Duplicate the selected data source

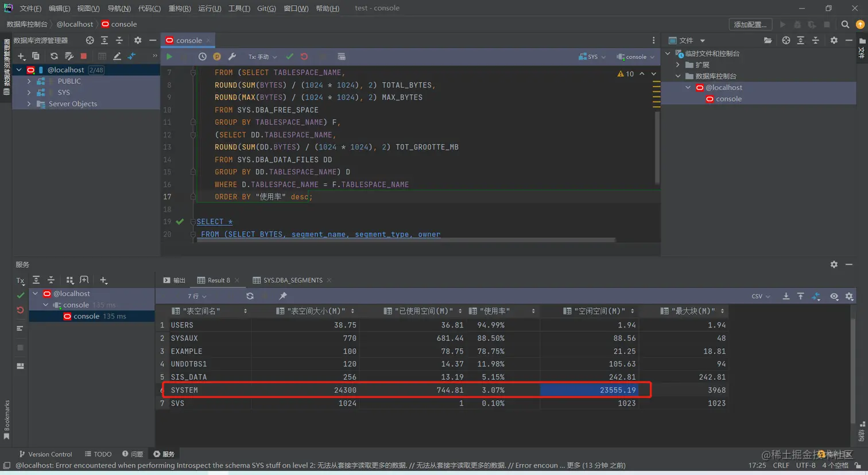click(36, 56)
